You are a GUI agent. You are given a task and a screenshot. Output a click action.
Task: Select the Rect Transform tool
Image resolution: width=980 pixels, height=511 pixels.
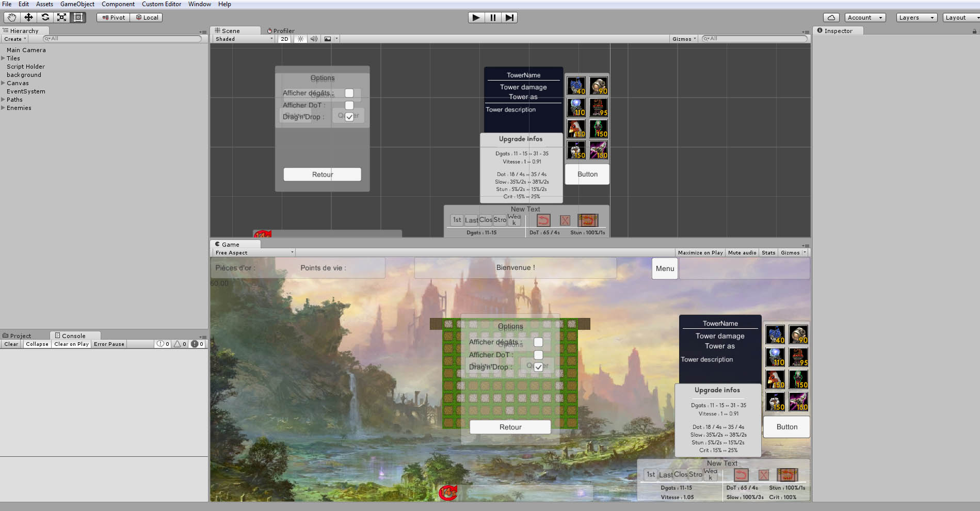pos(78,17)
